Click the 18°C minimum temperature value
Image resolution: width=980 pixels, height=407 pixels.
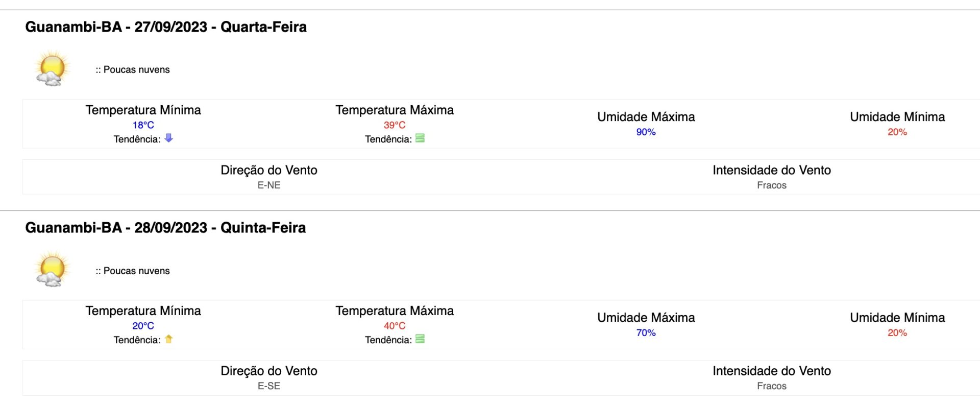(x=143, y=125)
